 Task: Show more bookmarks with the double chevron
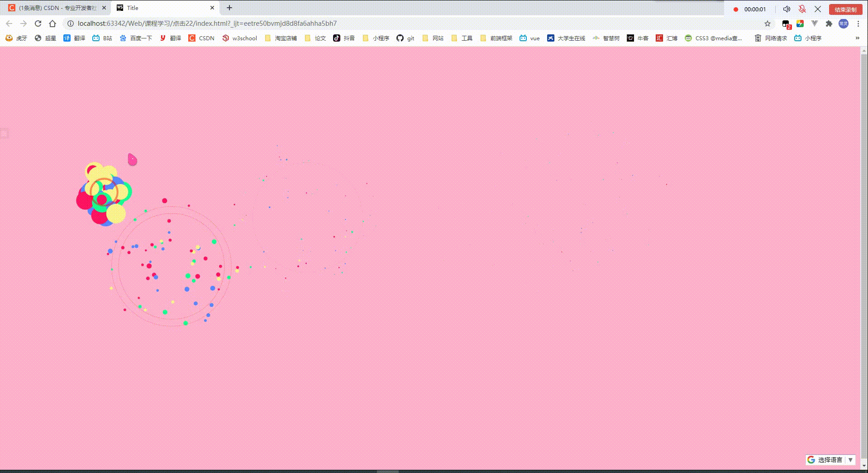tap(857, 38)
